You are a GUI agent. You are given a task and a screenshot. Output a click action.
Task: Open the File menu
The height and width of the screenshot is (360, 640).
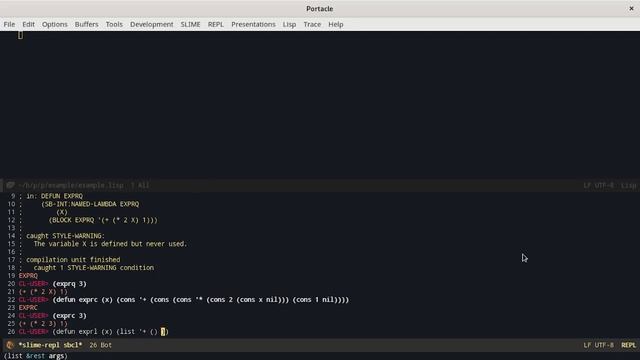click(9, 24)
